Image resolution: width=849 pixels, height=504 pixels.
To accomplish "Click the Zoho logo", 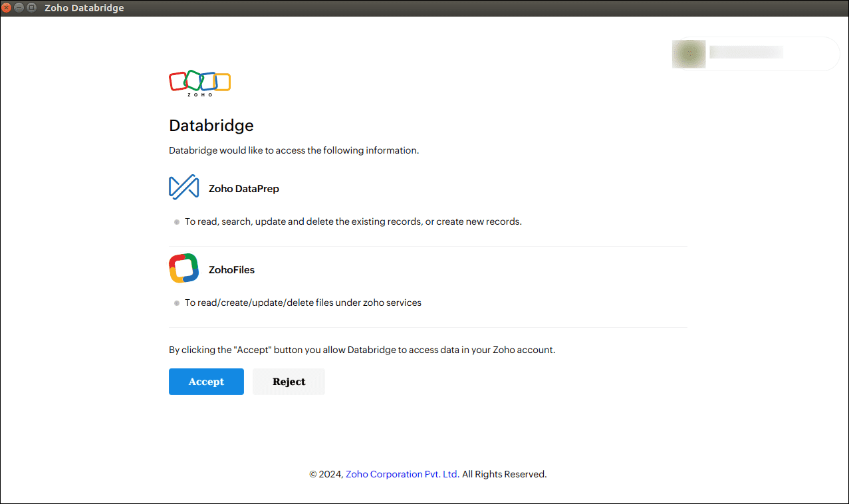I will coord(200,84).
